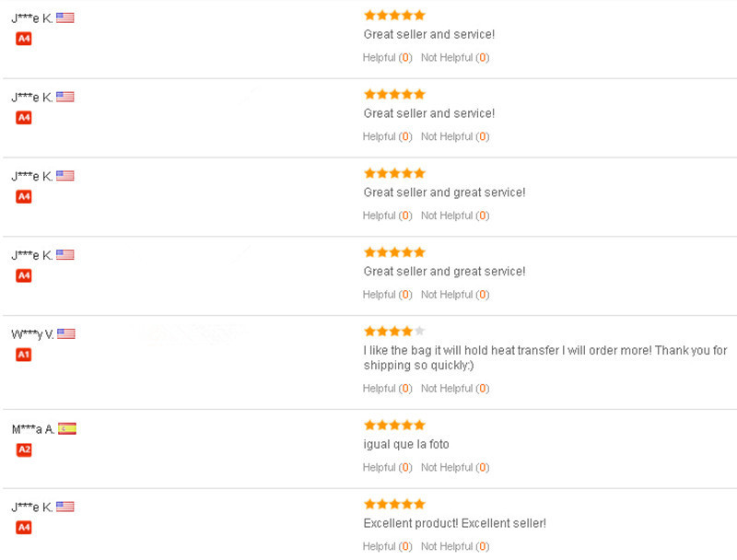This screenshot has height=560, width=737.
Task: Click reviewer name M***a A.
Action: (33, 429)
